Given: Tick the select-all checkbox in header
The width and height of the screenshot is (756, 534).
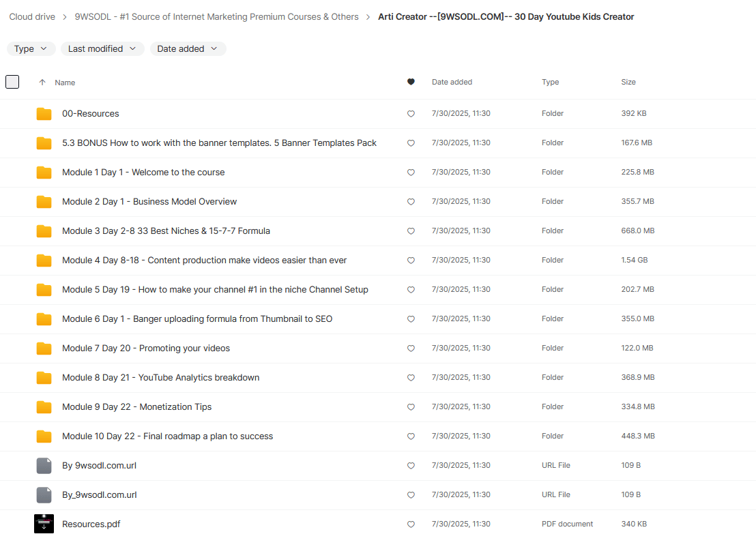Looking at the screenshot, I should tap(12, 82).
